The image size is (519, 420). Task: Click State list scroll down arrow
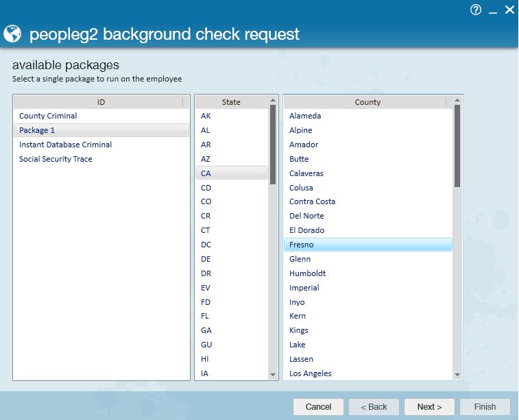pyautogui.click(x=273, y=375)
